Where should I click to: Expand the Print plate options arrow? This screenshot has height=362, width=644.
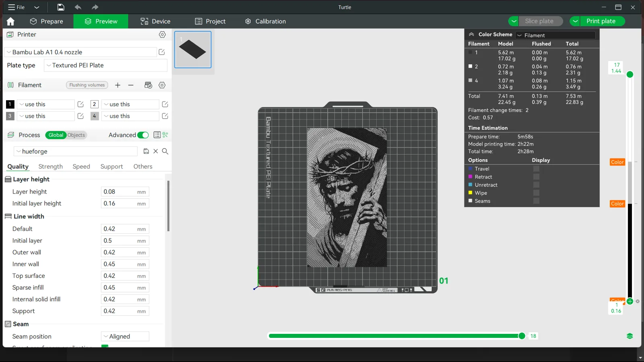point(575,21)
